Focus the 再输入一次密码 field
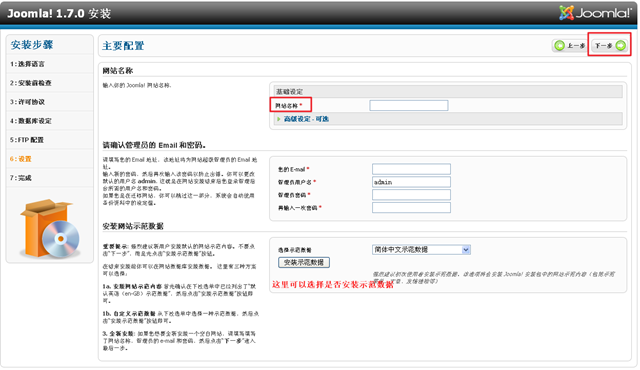 411,208
